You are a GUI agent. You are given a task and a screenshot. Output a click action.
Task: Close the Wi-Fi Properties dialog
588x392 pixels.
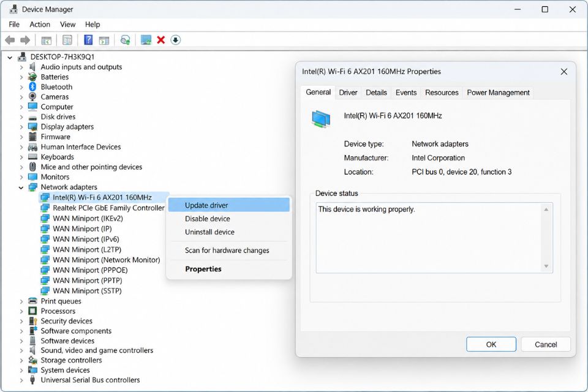pyautogui.click(x=563, y=72)
